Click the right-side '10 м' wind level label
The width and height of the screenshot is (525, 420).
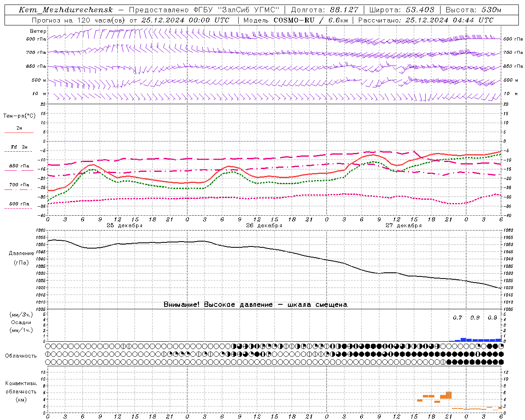coord(511,94)
